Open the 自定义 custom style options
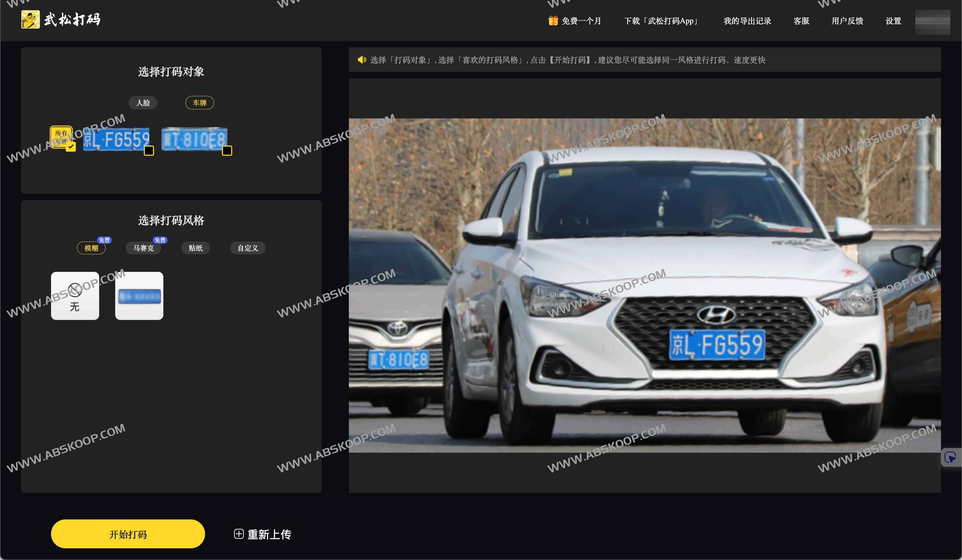Viewport: 962px width, 560px height. pyautogui.click(x=247, y=248)
